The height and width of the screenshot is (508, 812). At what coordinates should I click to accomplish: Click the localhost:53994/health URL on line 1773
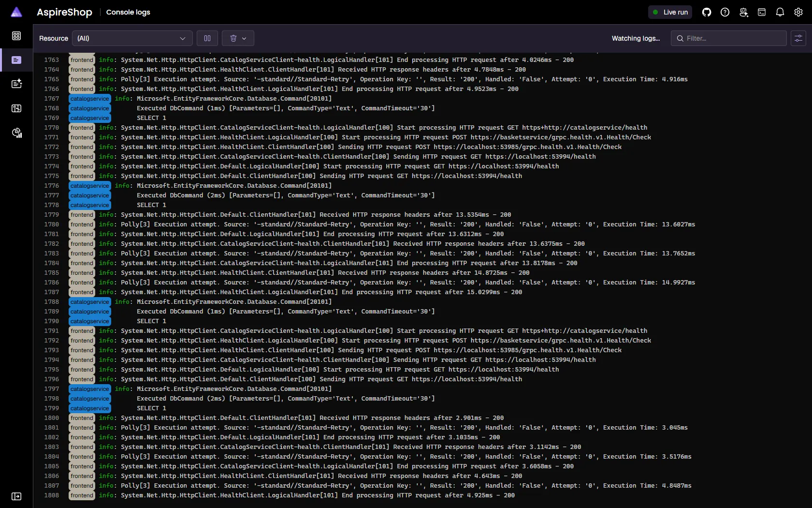tap(540, 157)
